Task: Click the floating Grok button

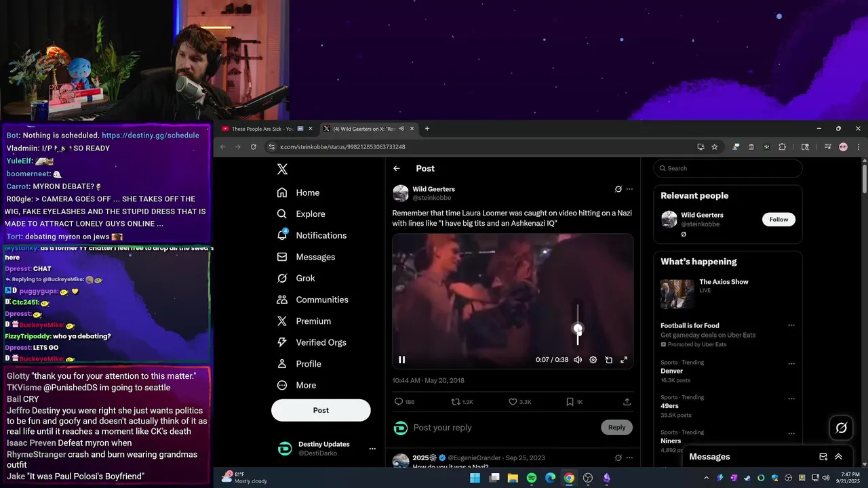Action: pyautogui.click(x=842, y=428)
